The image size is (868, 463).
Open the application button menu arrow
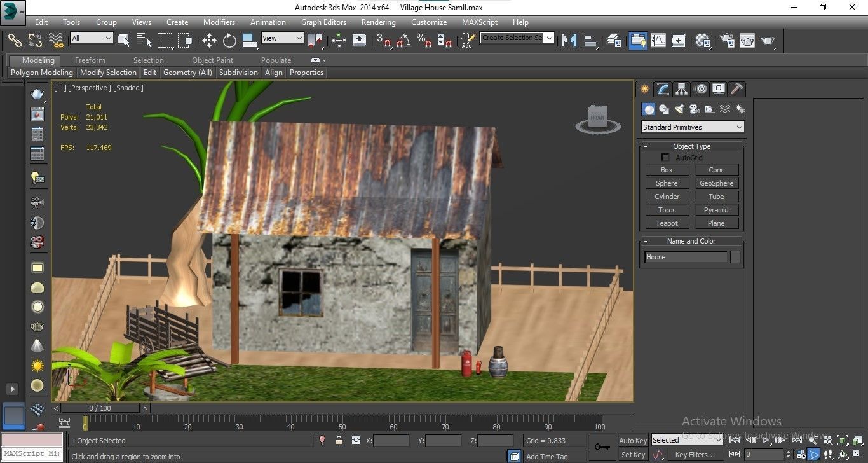click(22, 11)
